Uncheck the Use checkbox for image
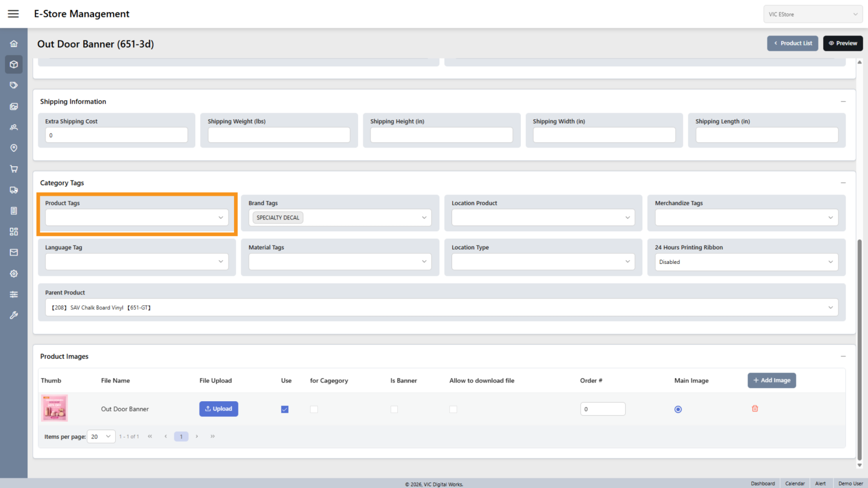Screen dimensions: 868x488 (285, 410)
